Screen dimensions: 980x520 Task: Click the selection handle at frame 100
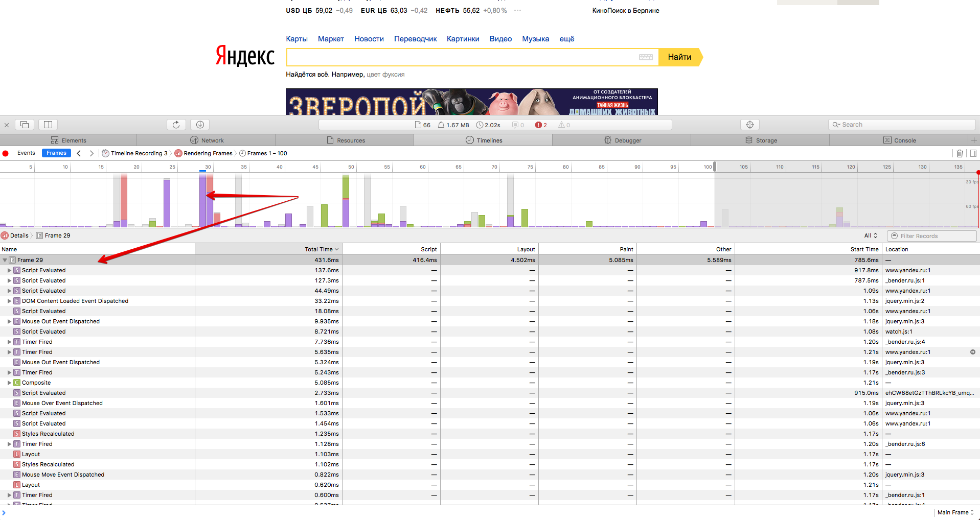point(715,167)
